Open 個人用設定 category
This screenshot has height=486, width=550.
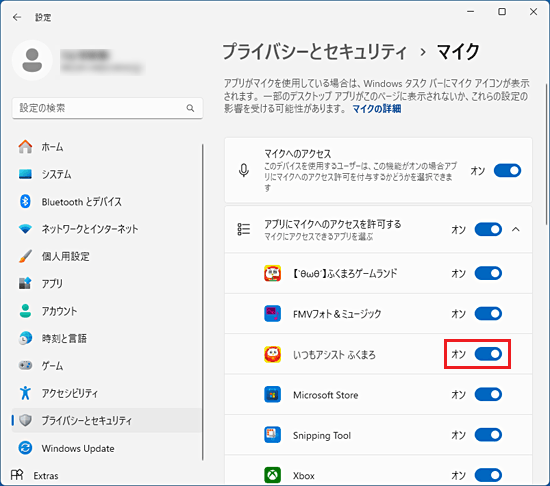107,256
